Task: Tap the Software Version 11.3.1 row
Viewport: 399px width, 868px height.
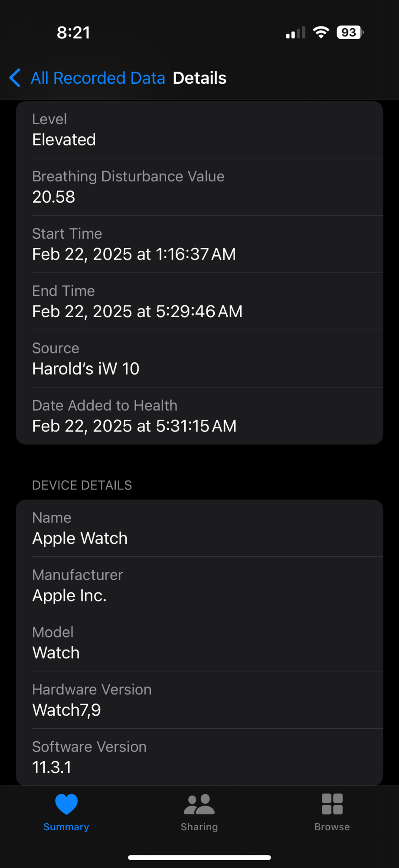Action: coord(199,757)
